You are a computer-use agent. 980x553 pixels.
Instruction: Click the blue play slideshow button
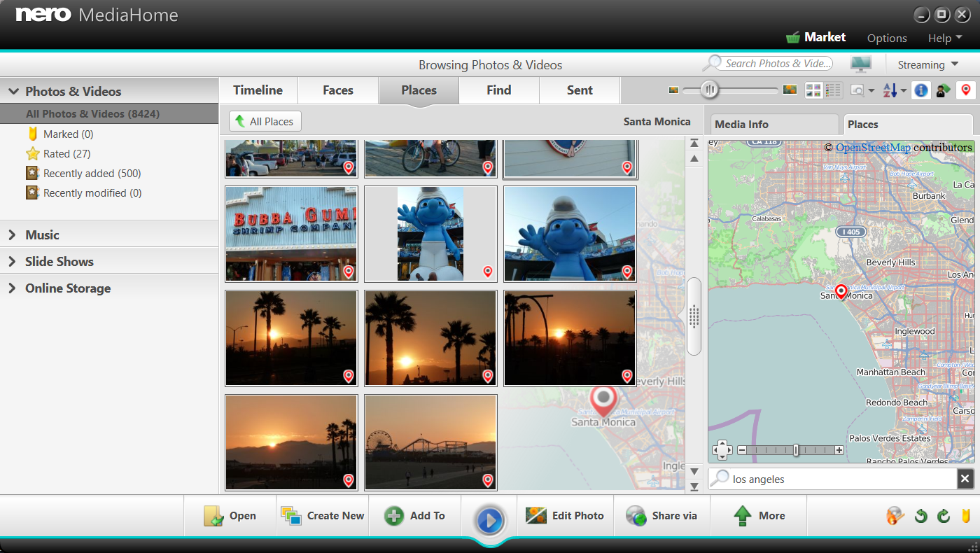pyautogui.click(x=490, y=520)
